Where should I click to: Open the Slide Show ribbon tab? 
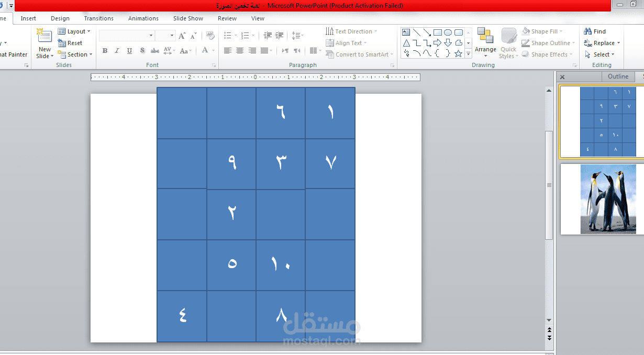click(188, 18)
